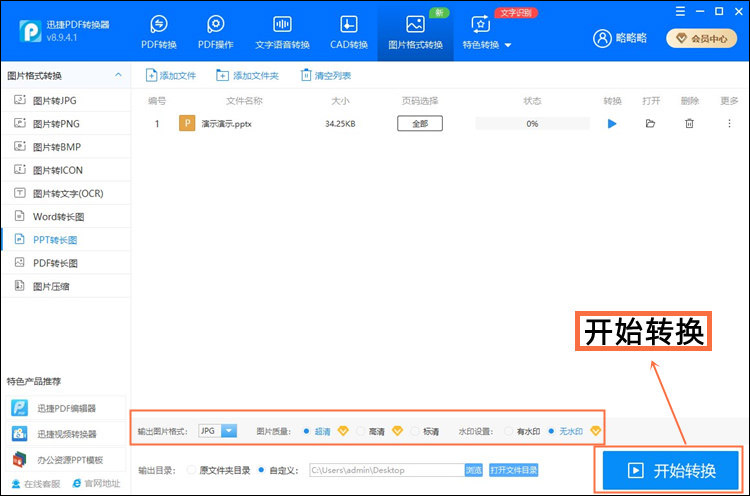Select 图片转PNG in sidebar
Viewport: 750px width, 496px height.
(66, 123)
